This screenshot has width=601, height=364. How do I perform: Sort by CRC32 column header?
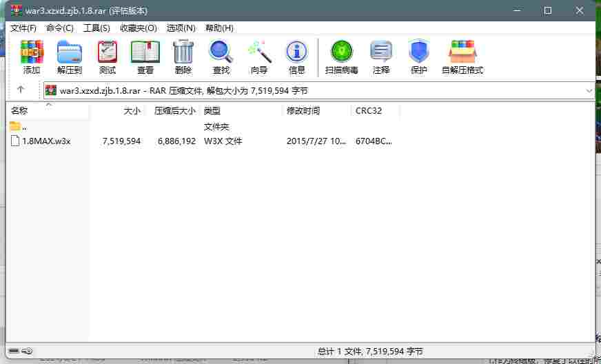pyautogui.click(x=368, y=111)
